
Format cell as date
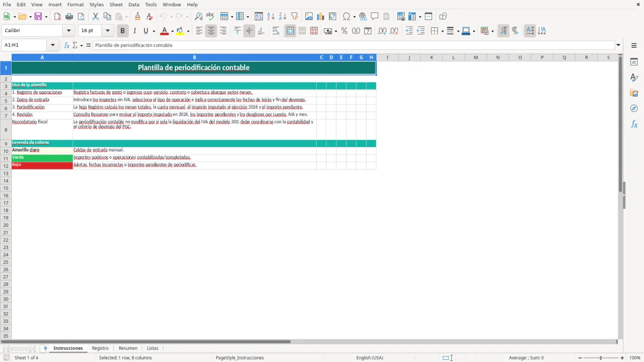[x=368, y=31]
